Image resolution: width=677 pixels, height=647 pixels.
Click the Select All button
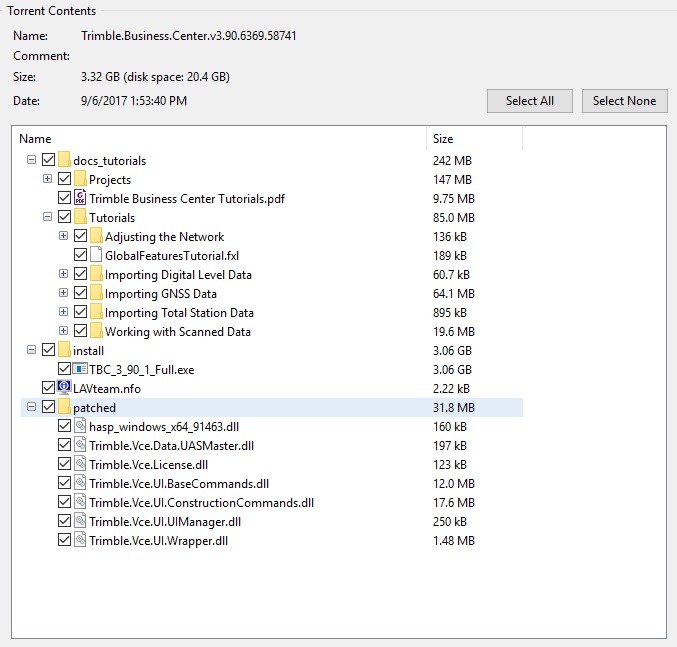(x=530, y=101)
